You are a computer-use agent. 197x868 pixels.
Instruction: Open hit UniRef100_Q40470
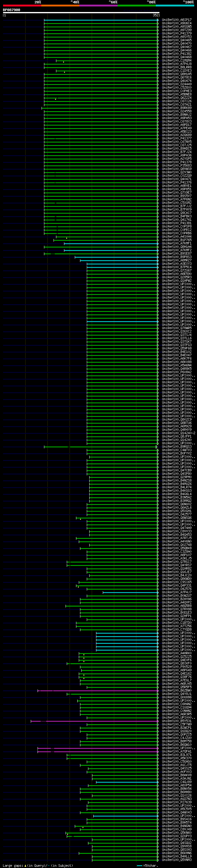(x=176, y=43)
